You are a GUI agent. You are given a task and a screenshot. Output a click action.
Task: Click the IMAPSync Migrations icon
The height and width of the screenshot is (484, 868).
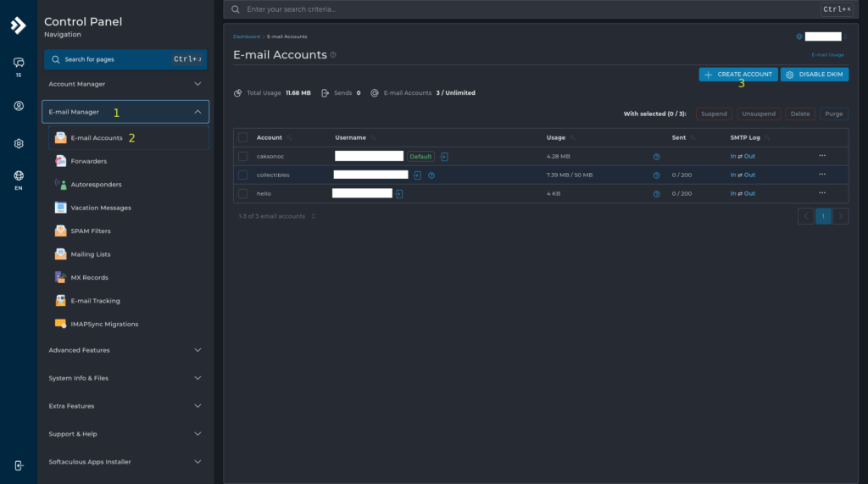pyautogui.click(x=60, y=324)
